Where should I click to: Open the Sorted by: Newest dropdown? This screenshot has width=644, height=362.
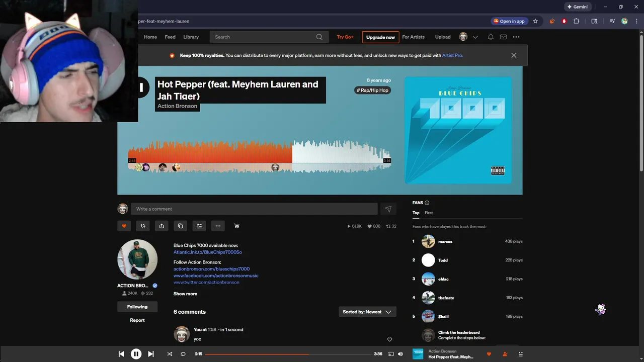(367, 312)
